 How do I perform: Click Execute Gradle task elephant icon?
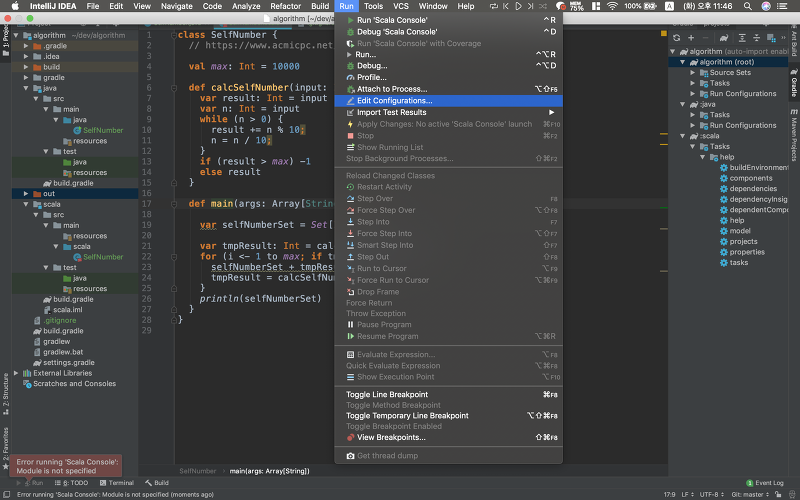pyautogui.click(x=723, y=38)
